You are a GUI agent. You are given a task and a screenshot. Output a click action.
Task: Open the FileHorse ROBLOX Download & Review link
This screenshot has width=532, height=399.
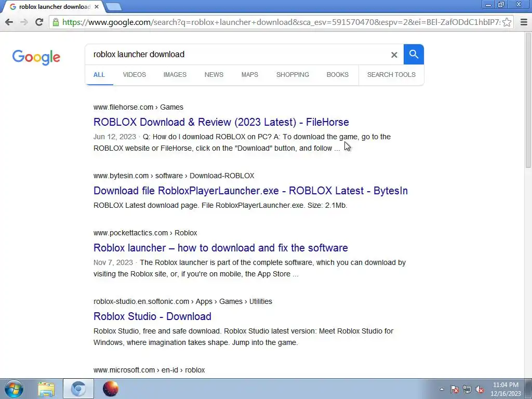pos(221,122)
